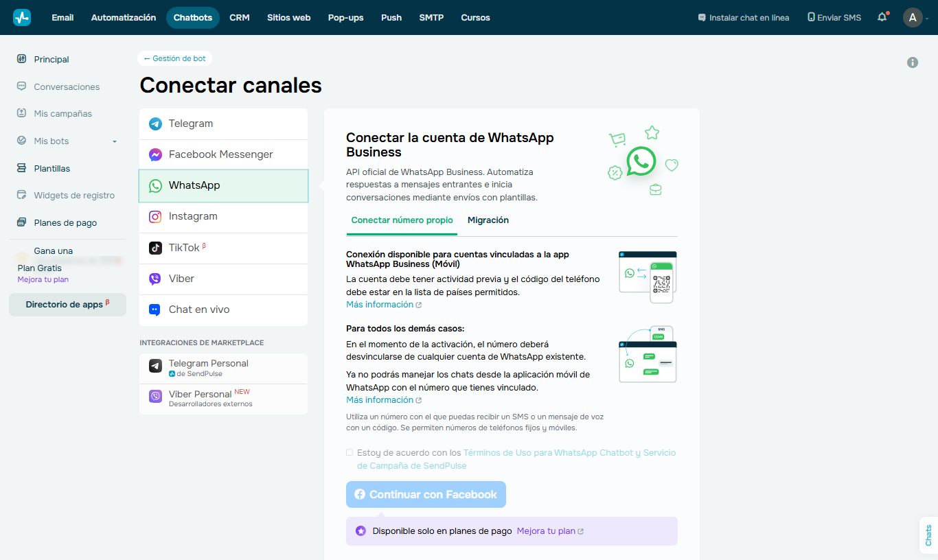Switch to the Migración tab
This screenshot has width=938, height=560.
[x=488, y=220]
